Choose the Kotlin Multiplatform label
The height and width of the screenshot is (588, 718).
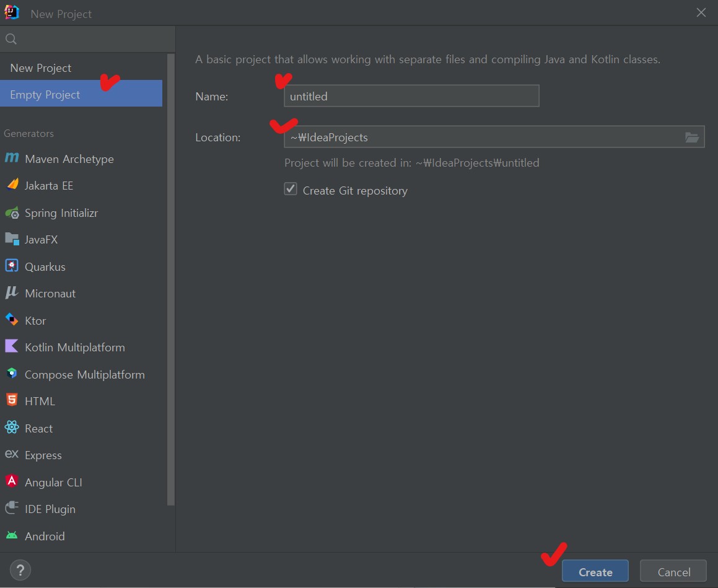pyautogui.click(x=74, y=347)
